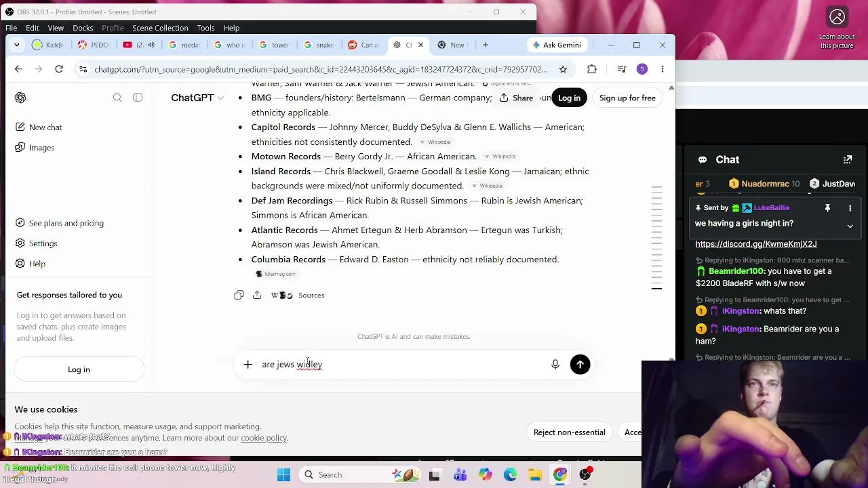This screenshot has width=868, height=488.
Task: Click the Ask Gemini button
Action: [x=557, y=45]
